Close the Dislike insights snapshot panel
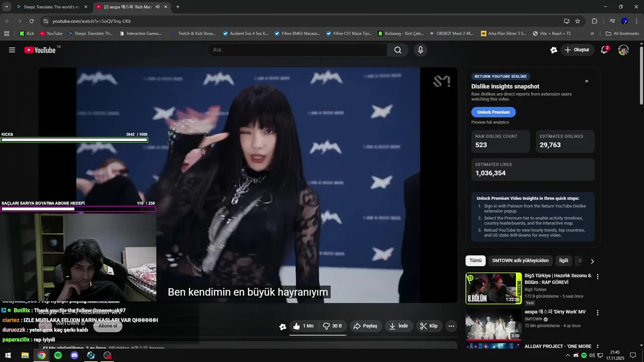The height and width of the screenshot is (362, 644). pyautogui.click(x=587, y=81)
